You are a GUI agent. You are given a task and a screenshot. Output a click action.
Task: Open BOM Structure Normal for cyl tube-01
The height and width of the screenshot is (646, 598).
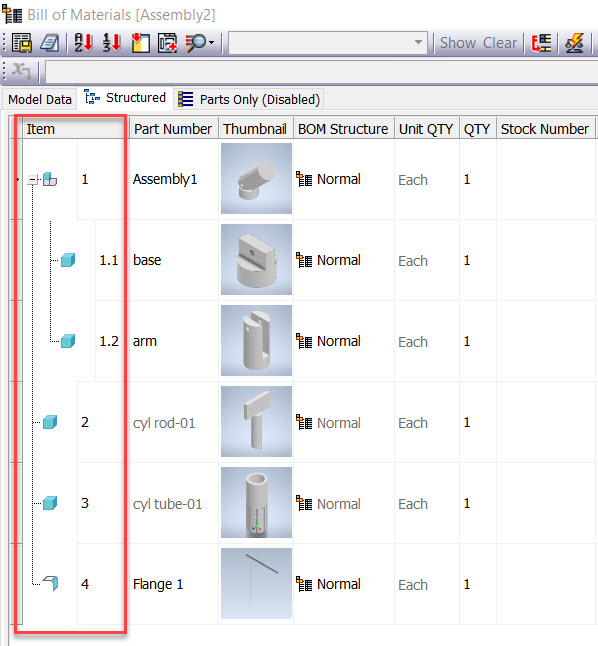[344, 503]
